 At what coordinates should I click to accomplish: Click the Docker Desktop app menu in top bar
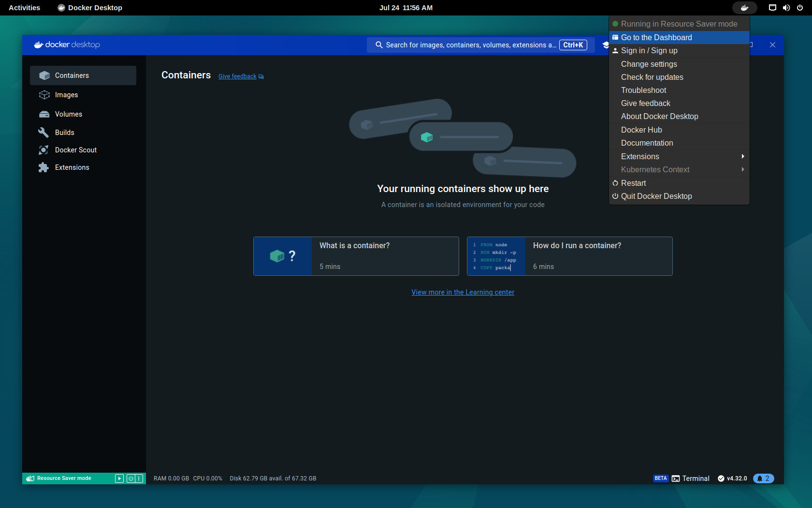(90, 8)
